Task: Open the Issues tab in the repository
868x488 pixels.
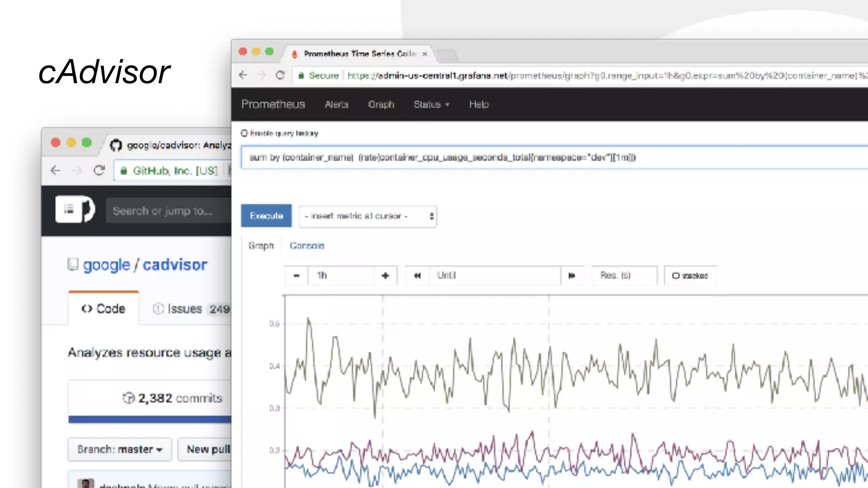Action: [185, 309]
